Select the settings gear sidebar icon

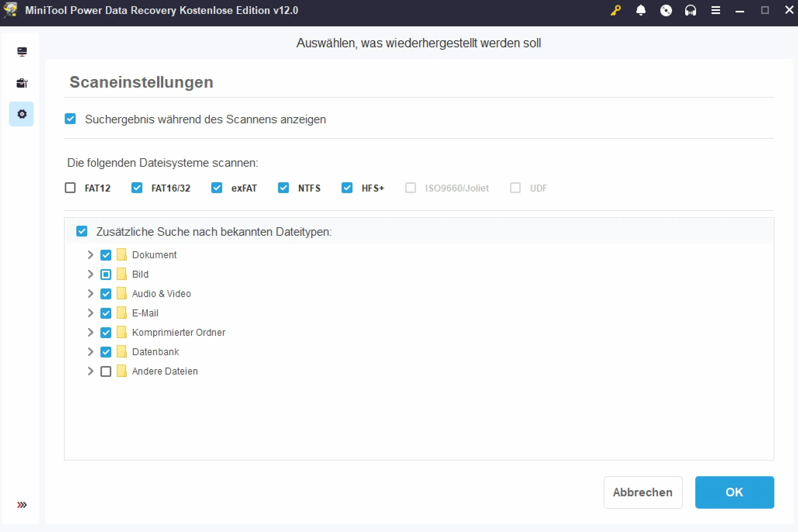[22, 114]
